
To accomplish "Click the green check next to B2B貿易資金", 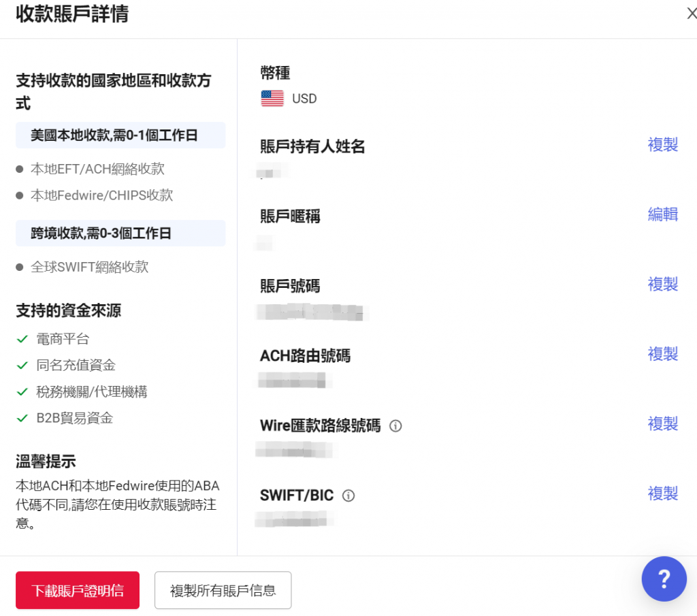I will (22, 418).
